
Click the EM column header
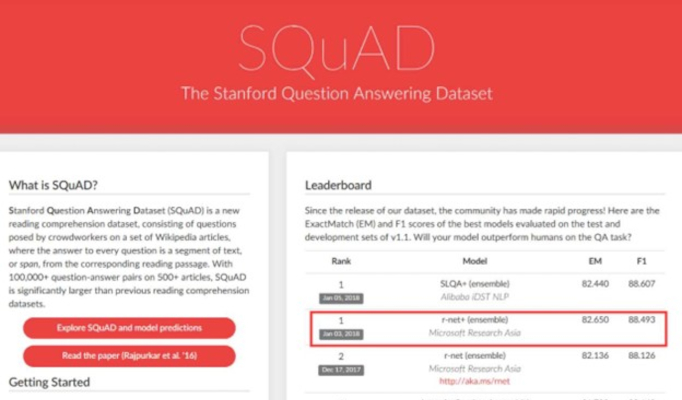[595, 260]
